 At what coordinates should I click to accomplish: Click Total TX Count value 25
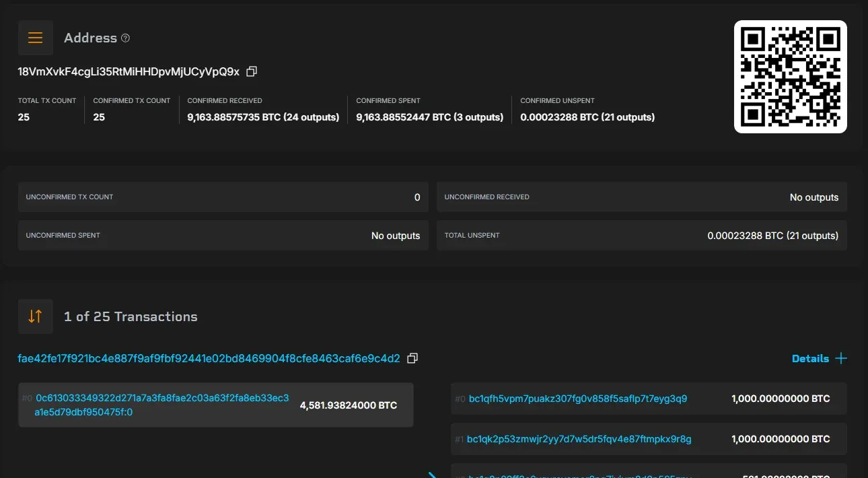[x=24, y=117]
